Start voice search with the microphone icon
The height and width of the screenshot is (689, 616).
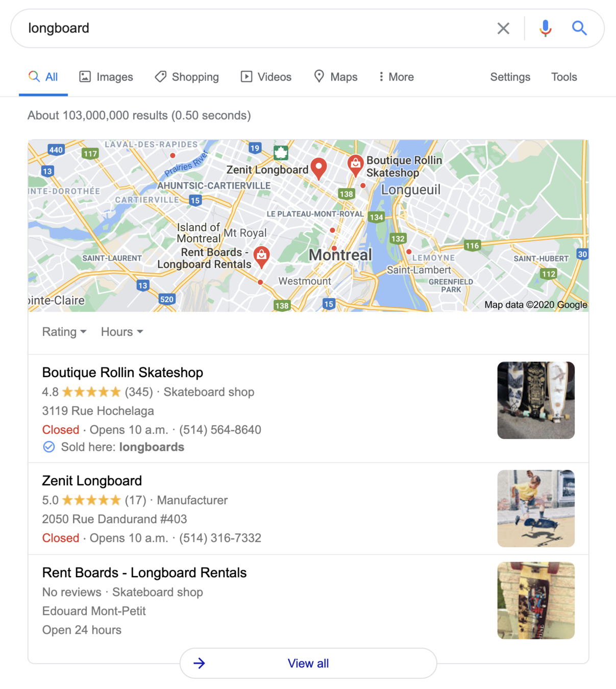pyautogui.click(x=545, y=29)
